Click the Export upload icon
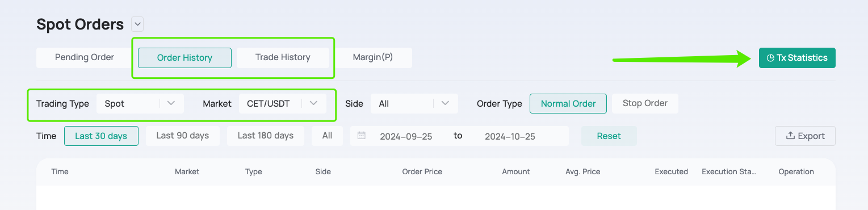The width and height of the screenshot is (868, 210). (790, 136)
